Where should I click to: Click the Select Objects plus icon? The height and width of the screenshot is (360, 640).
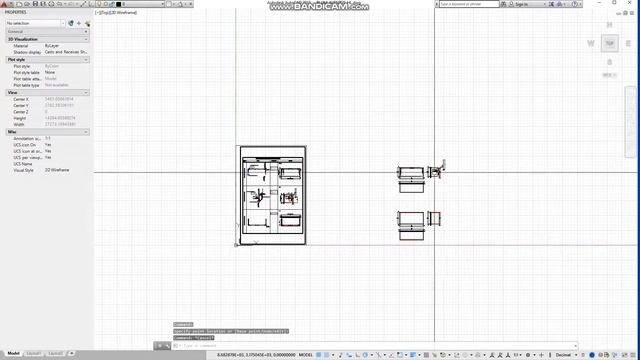[79, 23]
